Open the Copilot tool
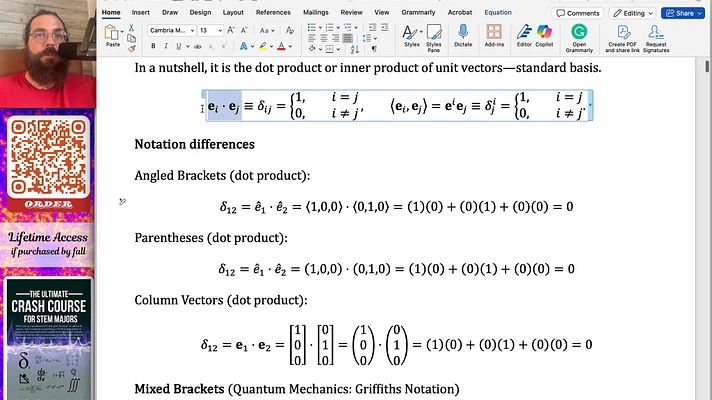Screen dimensions: 712x400 pos(544,33)
